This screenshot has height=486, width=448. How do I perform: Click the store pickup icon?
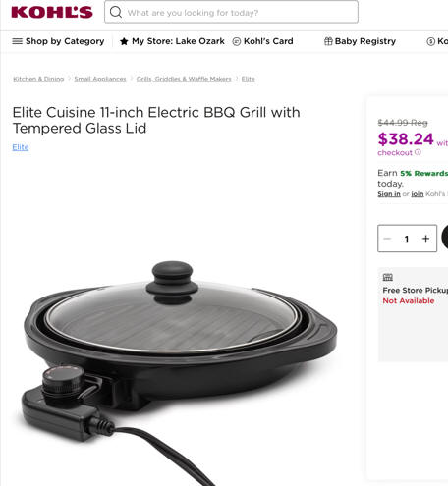(388, 277)
